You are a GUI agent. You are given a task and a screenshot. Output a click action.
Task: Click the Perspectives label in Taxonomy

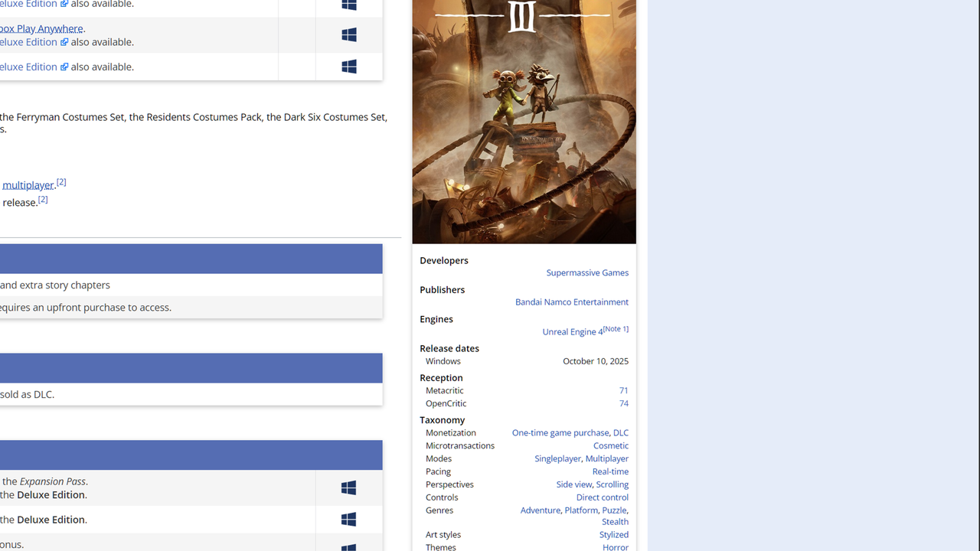click(x=450, y=484)
